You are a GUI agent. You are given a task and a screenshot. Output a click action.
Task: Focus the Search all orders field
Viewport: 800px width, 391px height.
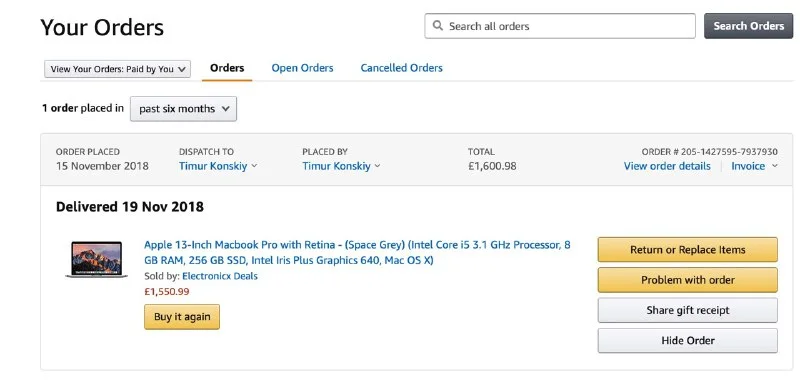tap(560, 26)
